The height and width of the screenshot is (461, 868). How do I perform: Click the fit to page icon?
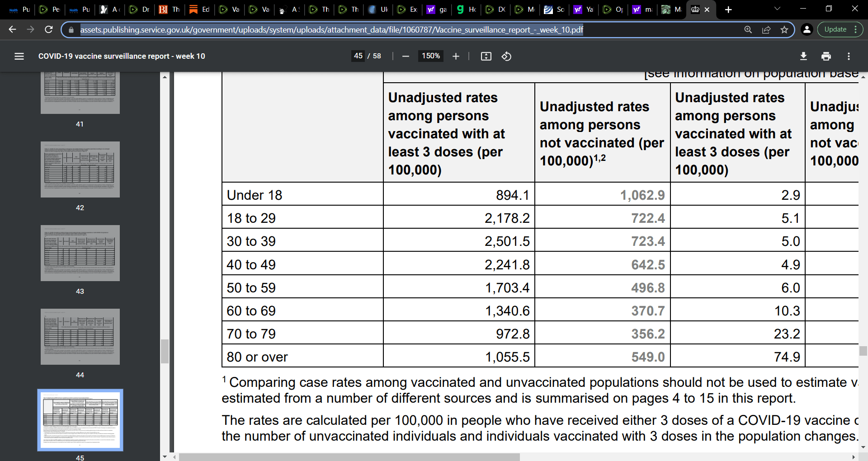(486, 56)
